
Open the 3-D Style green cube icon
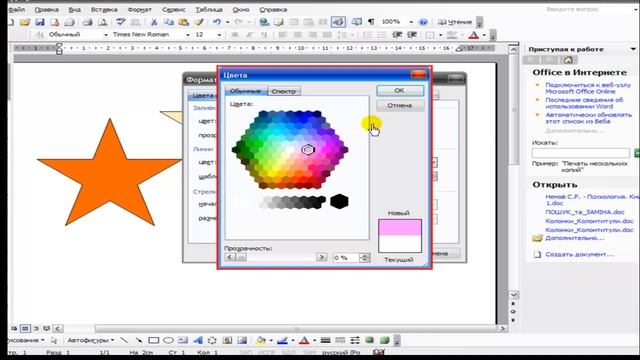(384, 340)
